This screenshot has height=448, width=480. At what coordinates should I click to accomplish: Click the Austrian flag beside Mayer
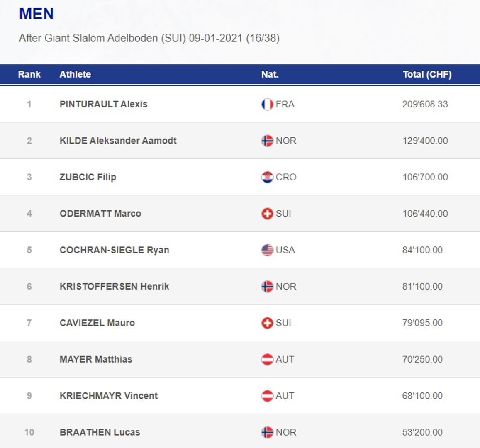(x=267, y=359)
